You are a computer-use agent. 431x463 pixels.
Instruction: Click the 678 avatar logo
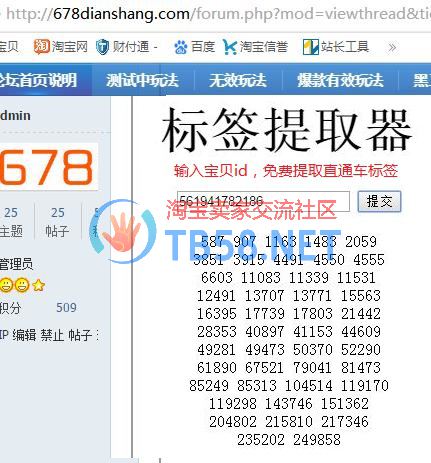(49, 167)
